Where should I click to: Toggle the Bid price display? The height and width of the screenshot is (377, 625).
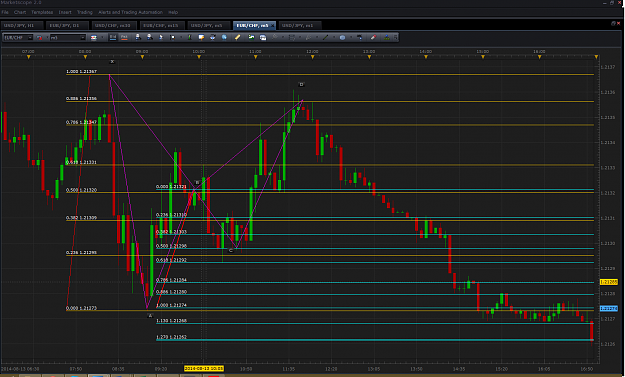click(113, 37)
